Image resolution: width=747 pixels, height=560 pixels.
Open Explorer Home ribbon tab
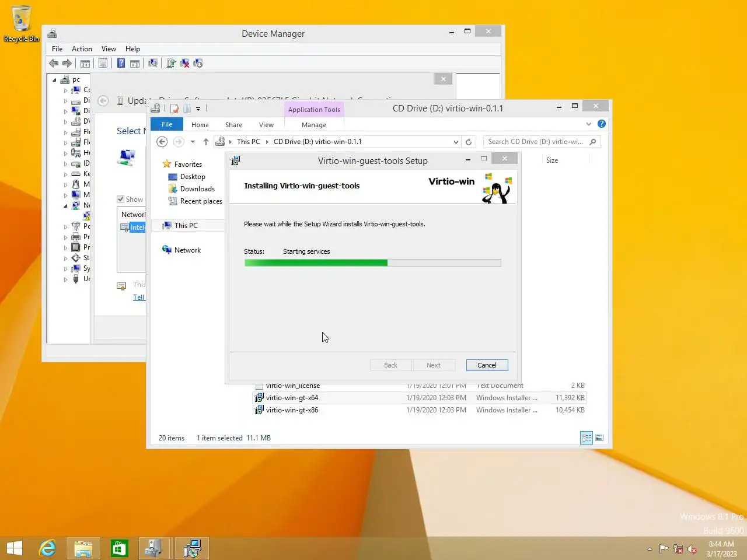200,125
